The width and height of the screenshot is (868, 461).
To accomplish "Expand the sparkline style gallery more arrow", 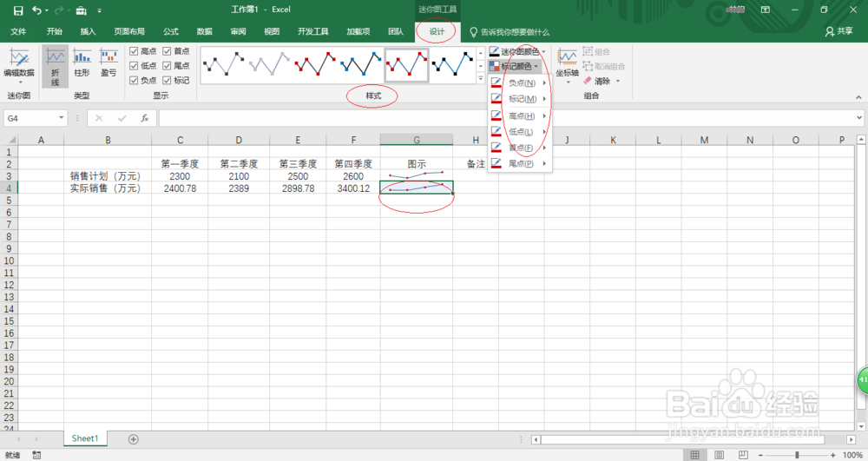I will (481, 79).
